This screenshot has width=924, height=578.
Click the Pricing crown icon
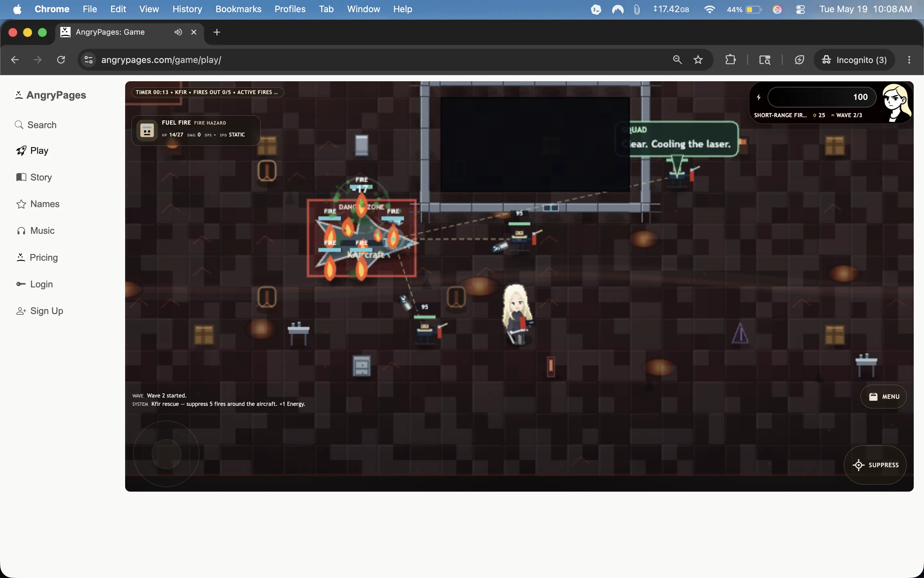click(x=21, y=257)
